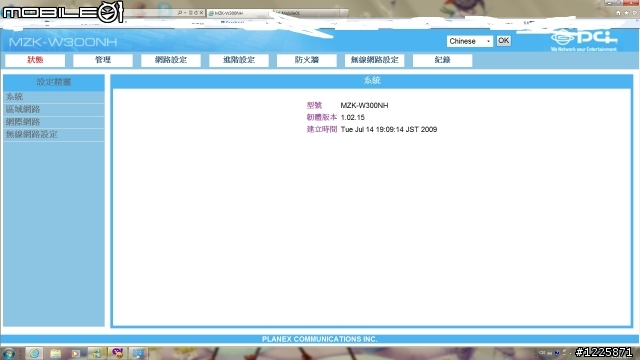
Task: Click the browser address bar search icon
Action: point(180,13)
